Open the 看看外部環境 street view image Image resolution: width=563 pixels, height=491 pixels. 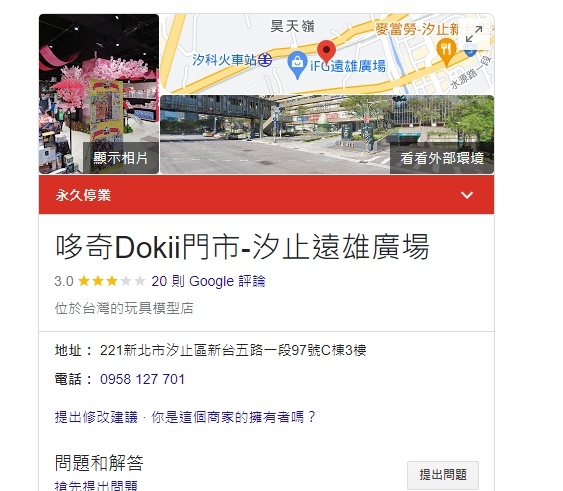327,135
